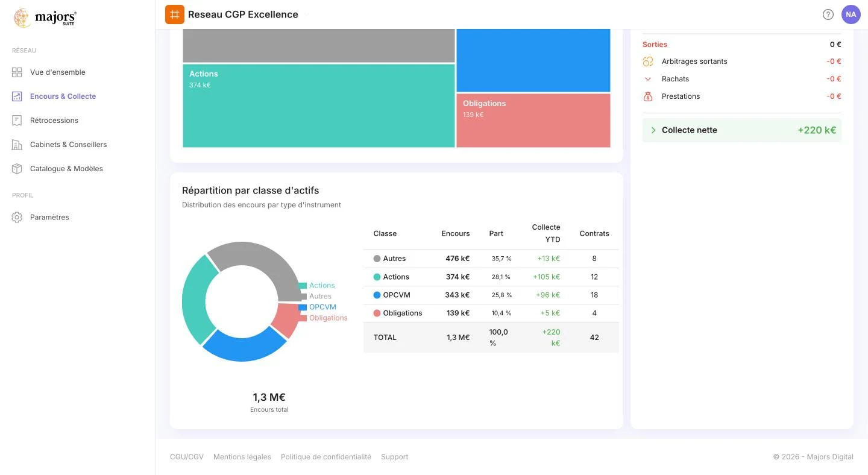Click the orange network icon in the header

tap(175, 14)
